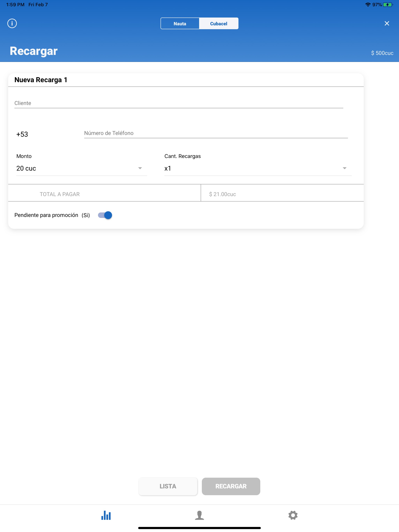Click the 1:59 PM clock
Screen dimensions: 399x532
[15, 4]
